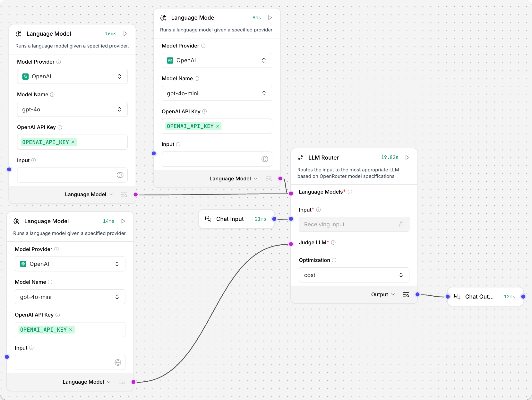This screenshot has width=532, height=400.
Task: Click the lock icon in Receiving input field
Action: click(401, 224)
